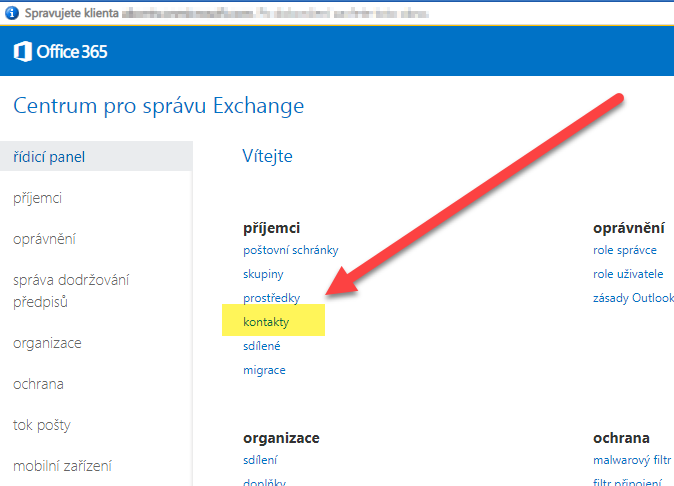Click the Centrum pro správu Exchange title
The width and height of the screenshot is (674, 486).
click(159, 106)
